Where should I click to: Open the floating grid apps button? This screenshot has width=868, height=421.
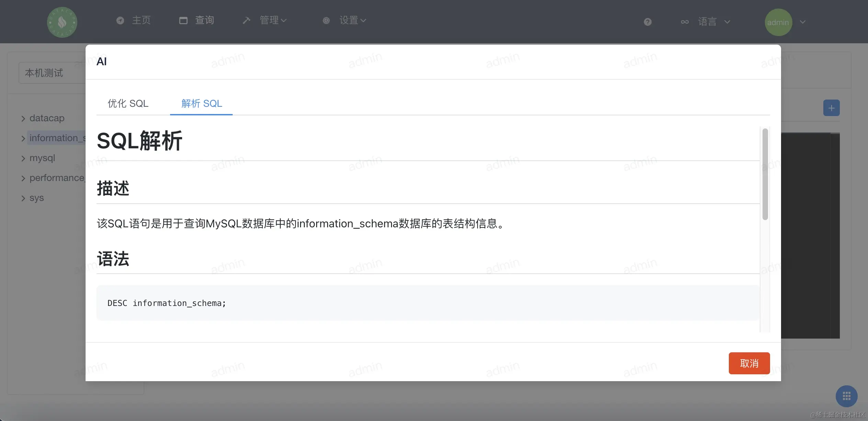846,396
